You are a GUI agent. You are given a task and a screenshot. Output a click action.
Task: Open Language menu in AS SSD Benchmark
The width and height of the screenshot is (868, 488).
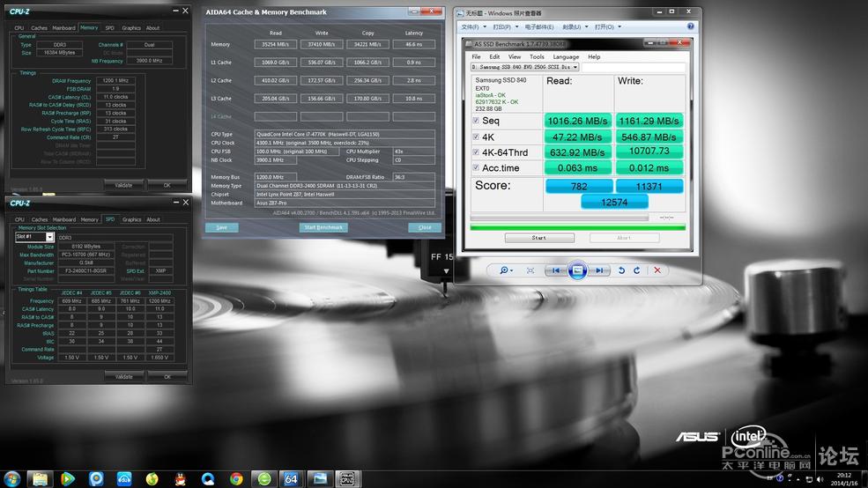click(x=566, y=56)
